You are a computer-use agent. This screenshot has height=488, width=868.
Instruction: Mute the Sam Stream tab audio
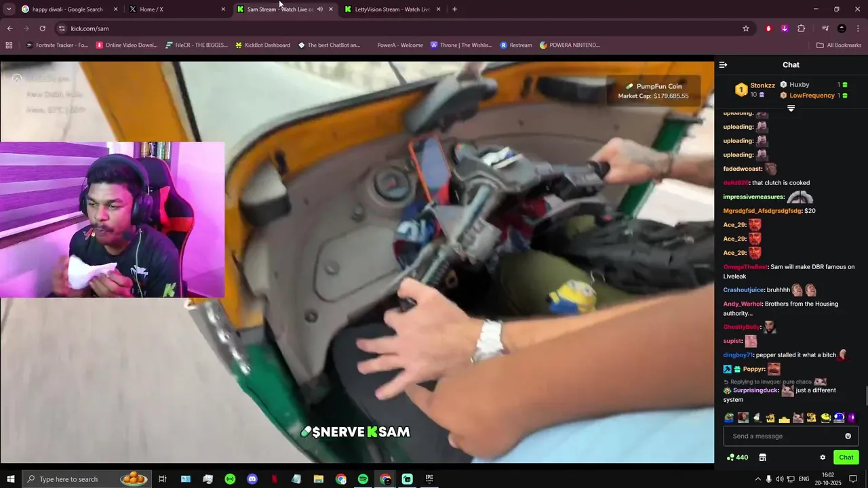pyautogui.click(x=319, y=9)
